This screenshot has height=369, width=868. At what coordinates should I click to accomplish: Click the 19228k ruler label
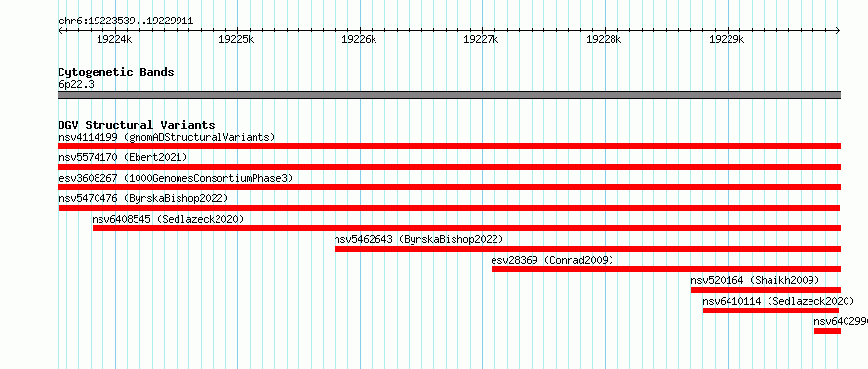(x=604, y=39)
